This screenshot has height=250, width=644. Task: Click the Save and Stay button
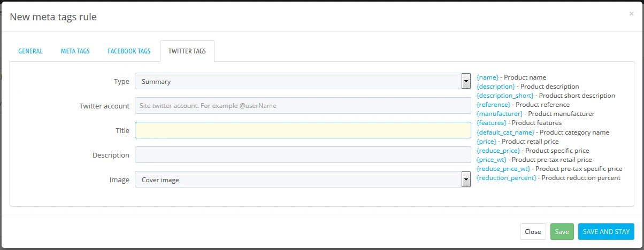pyautogui.click(x=605, y=232)
